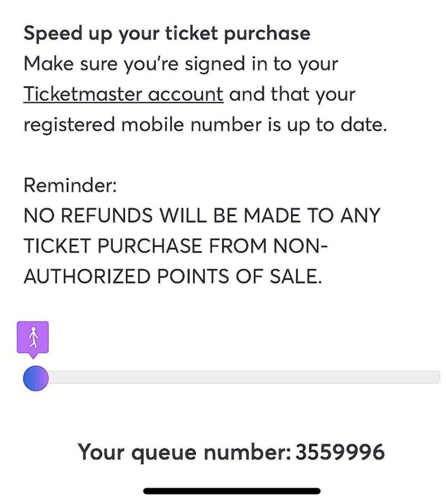This screenshot has width=446, height=504.
Task: Click the 'Reminder:' label
Action: [70, 185]
